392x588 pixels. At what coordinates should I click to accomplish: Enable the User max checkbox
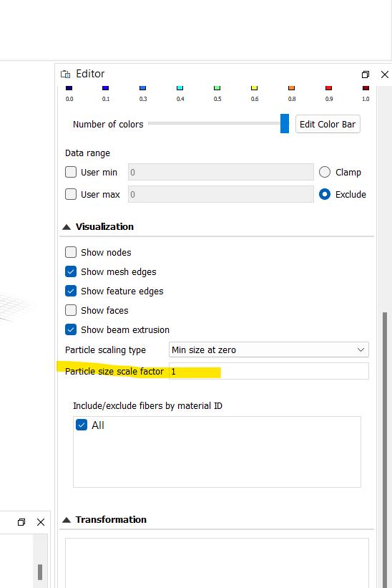click(71, 194)
